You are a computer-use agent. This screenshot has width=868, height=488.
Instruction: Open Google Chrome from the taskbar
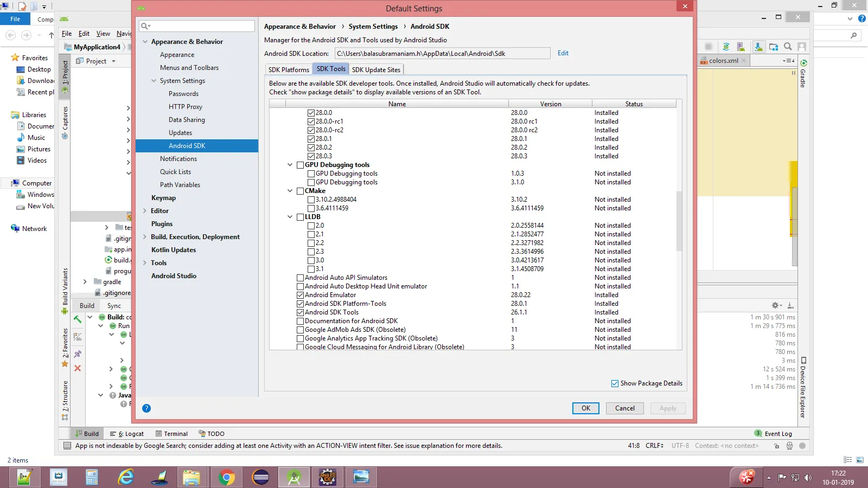point(227,477)
